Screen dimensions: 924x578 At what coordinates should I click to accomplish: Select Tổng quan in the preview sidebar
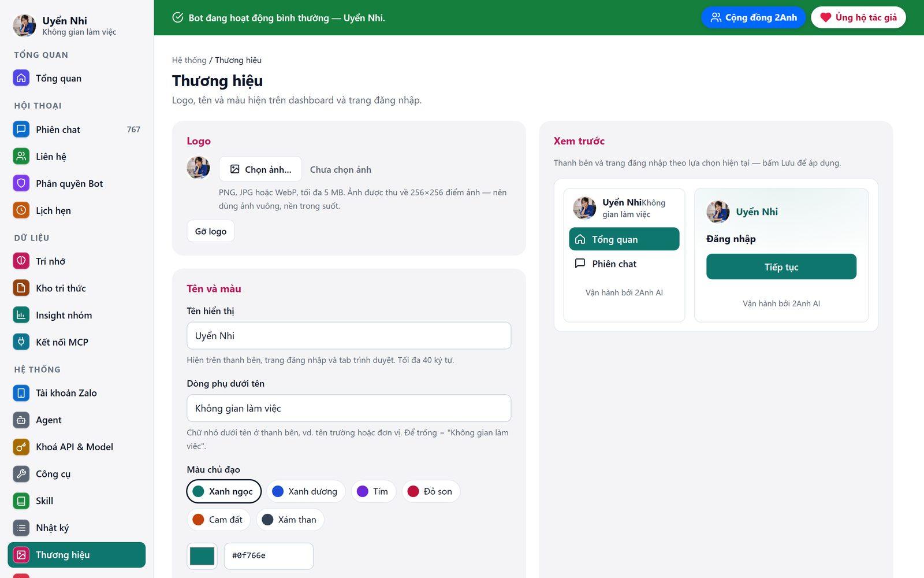624,239
